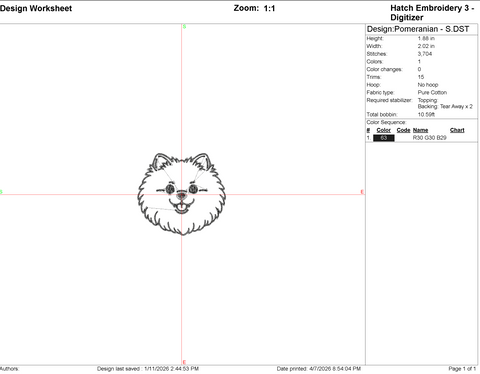Click the 'Trims:' label
This screenshot has height=374, width=480.
tap(373, 77)
